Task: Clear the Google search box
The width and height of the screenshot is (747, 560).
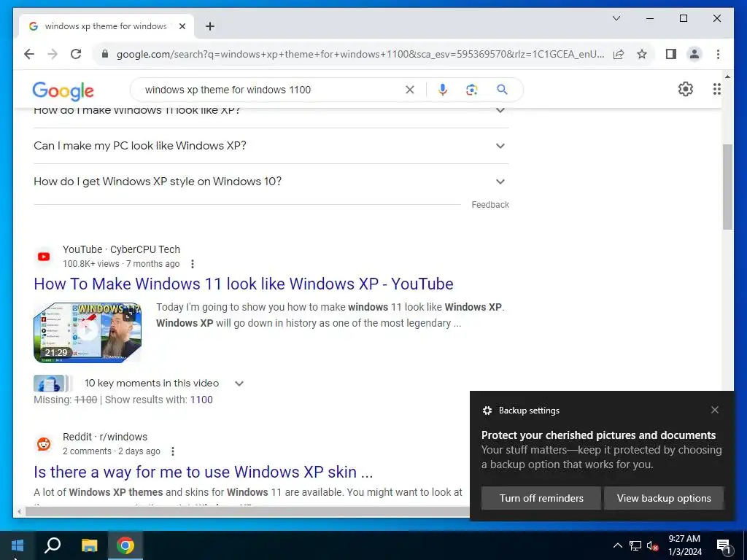Action: pos(410,90)
